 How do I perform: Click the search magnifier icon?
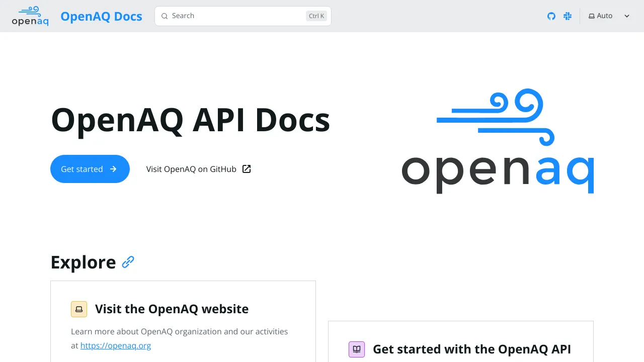click(164, 16)
